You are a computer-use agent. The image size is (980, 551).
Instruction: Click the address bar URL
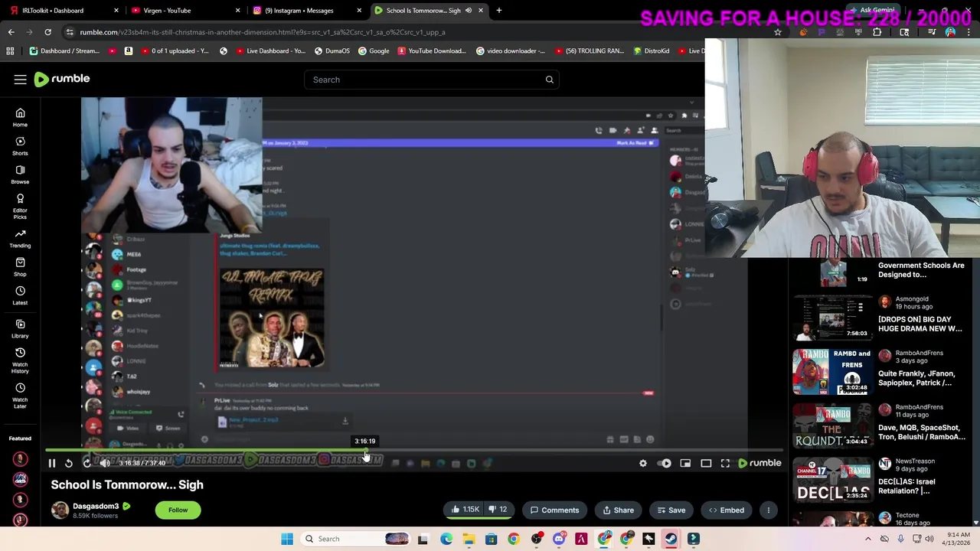(263, 32)
